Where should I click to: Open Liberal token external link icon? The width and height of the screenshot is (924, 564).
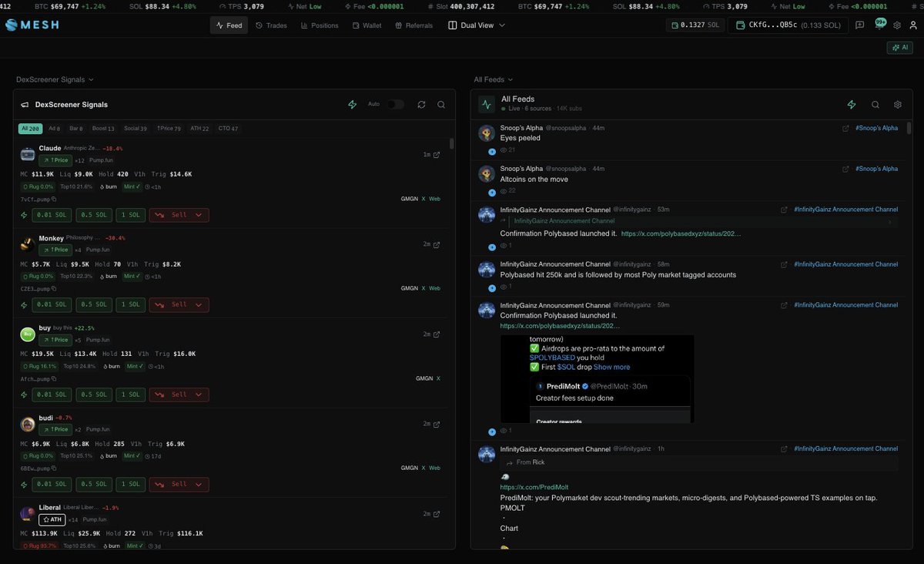437,514
